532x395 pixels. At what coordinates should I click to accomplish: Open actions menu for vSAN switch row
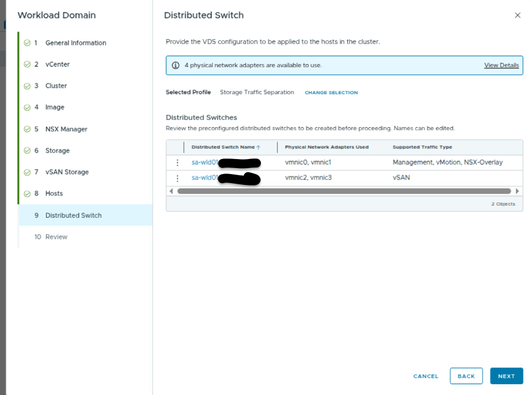pos(178,178)
